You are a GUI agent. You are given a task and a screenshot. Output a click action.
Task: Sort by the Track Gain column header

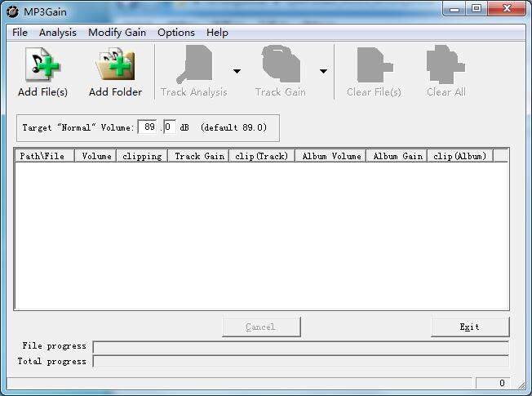click(199, 156)
